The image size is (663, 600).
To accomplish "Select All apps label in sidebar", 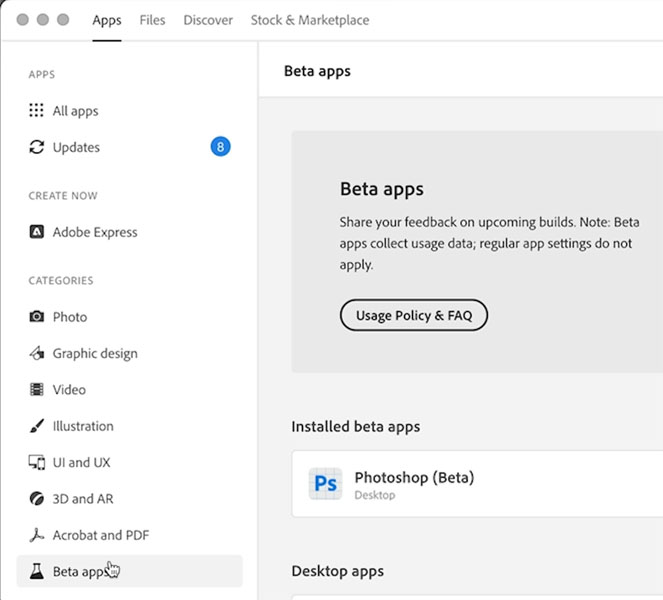I will (x=75, y=111).
